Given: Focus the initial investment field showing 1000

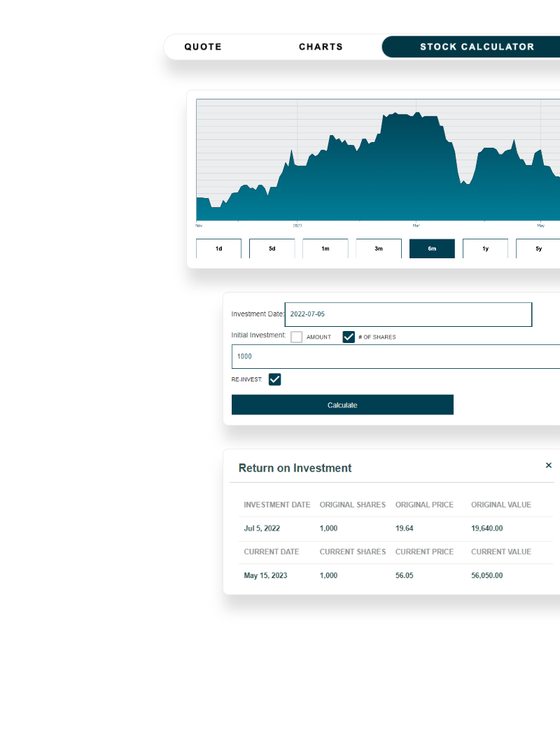Looking at the screenshot, I should [395, 356].
